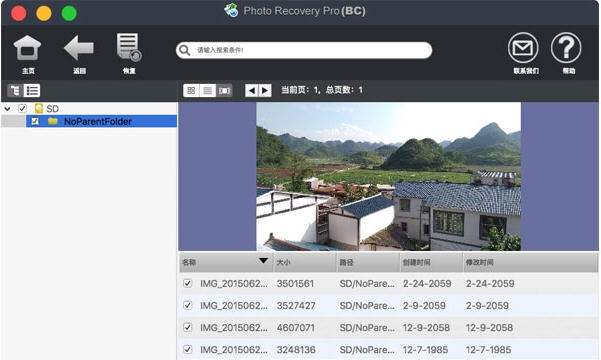Click the Back (返回) arrow icon
The height and width of the screenshot is (360, 601).
click(x=79, y=48)
